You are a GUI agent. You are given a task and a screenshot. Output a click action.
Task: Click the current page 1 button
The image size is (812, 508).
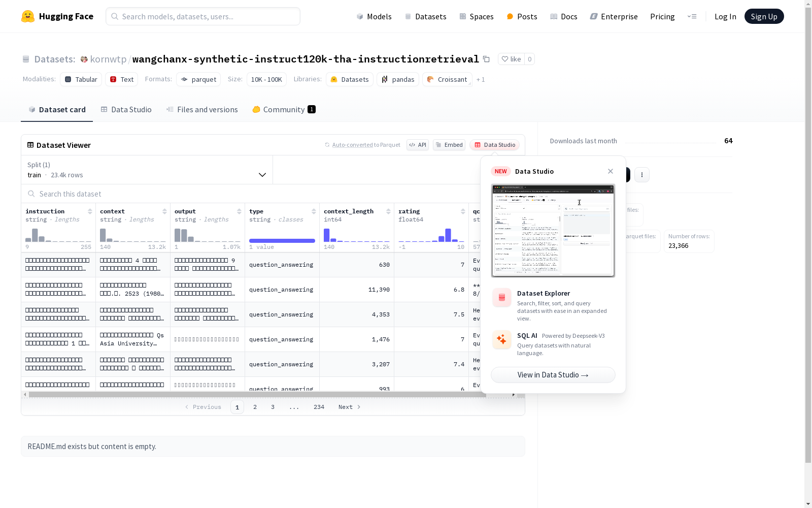(237, 407)
